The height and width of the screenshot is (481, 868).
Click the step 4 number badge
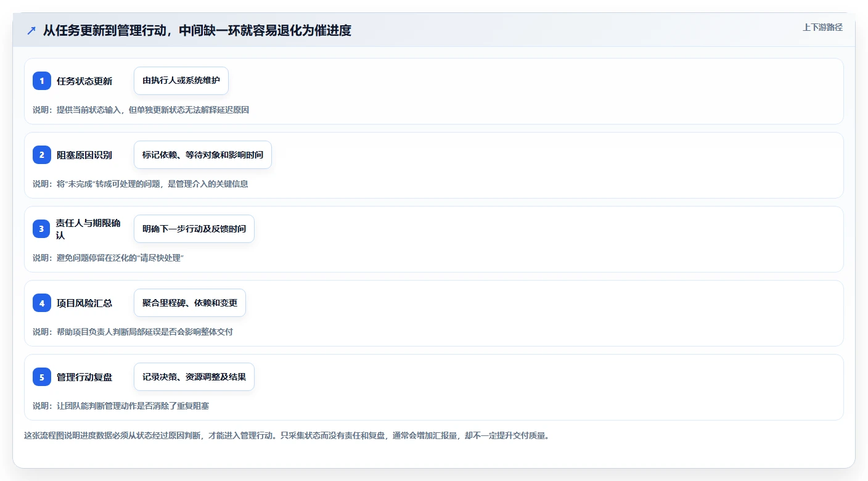coord(42,303)
